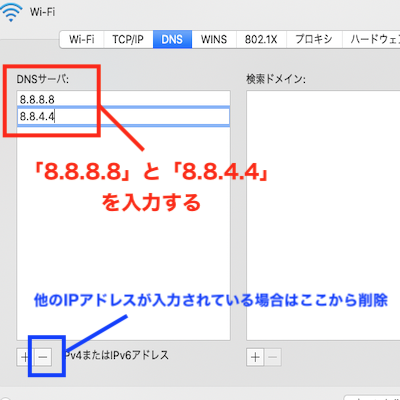This screenshot has width=400, height=400.
Task: Click the IPv4またはIPv6アドレス text
Action: point(117,355)
